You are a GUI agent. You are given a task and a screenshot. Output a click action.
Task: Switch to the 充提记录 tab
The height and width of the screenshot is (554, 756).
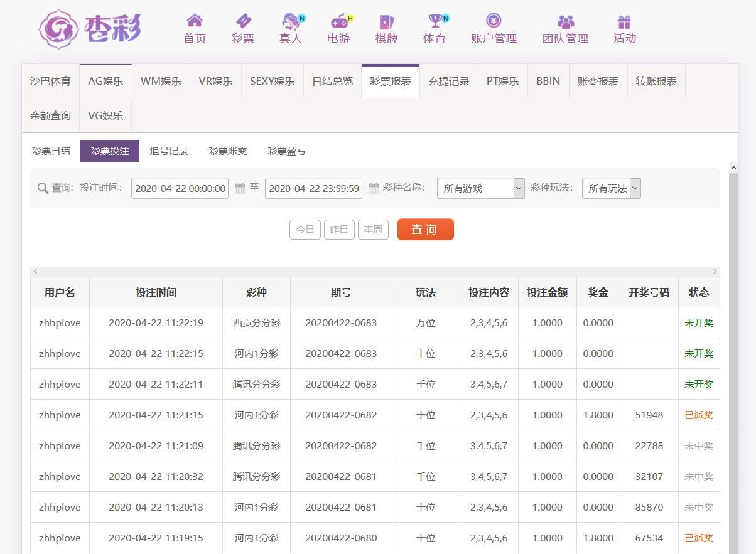(448, 81)
